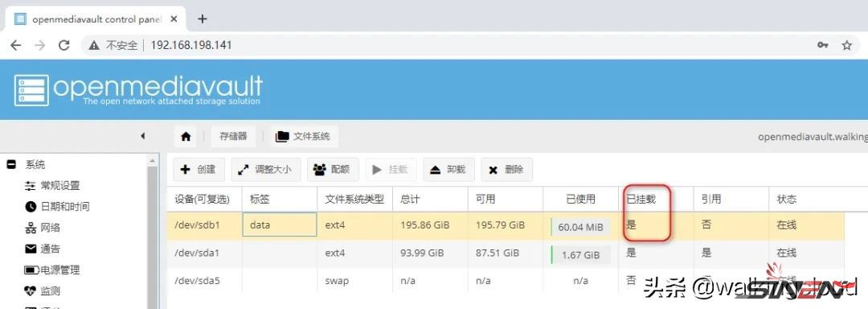Sort by 总计 column header
The height and width of the screenshot is (309, 868).
(x=430, y=200)
